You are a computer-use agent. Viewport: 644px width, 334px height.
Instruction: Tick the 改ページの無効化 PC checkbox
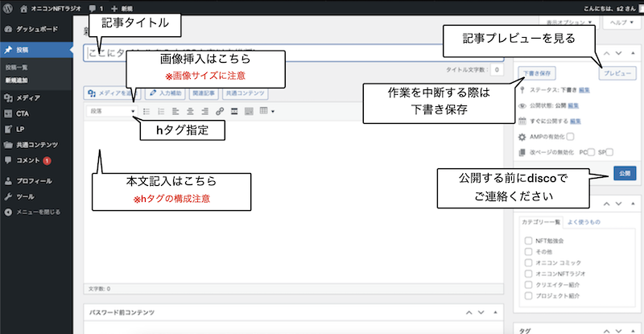coord(591,152)
